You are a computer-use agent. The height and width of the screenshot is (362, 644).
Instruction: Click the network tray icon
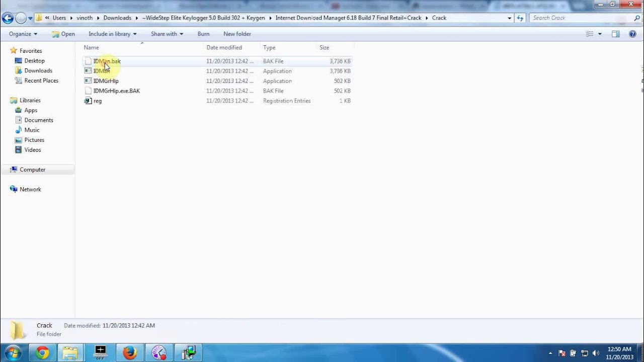(x=585, y=353)
